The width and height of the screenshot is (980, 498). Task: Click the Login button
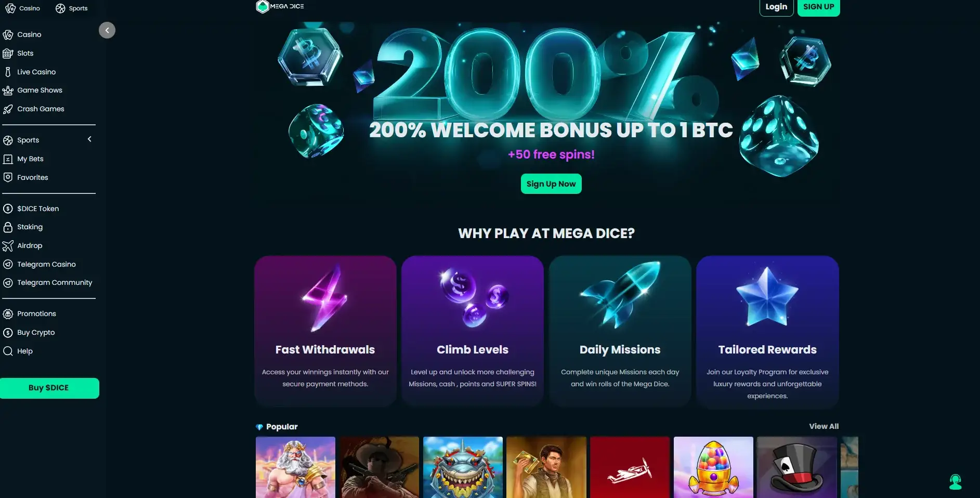click(776, 7)
